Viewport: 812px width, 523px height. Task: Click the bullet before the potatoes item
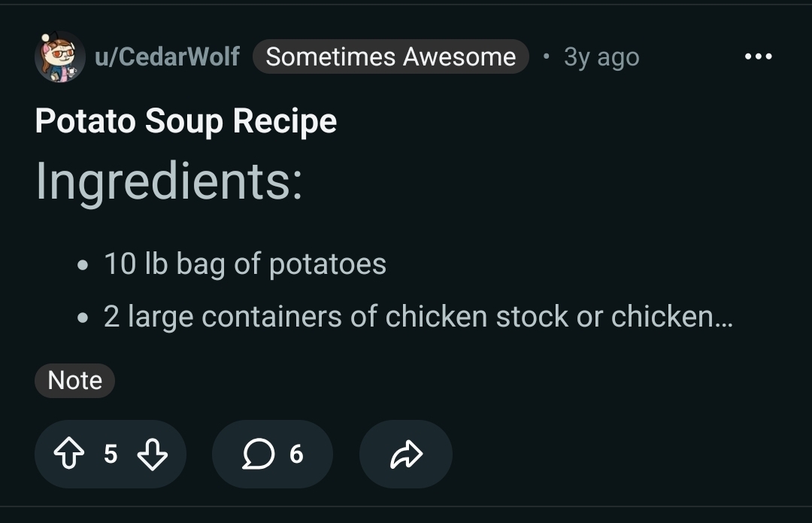point(83,266)
